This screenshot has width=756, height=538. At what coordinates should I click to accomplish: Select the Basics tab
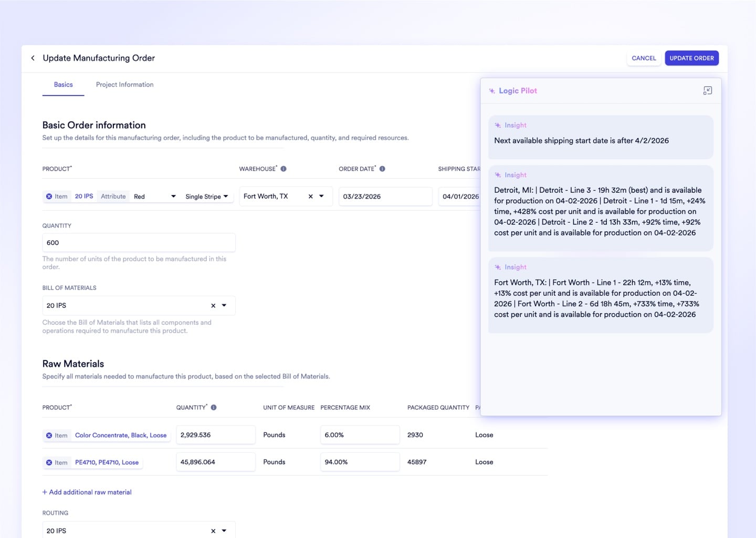tap(63, 85)
